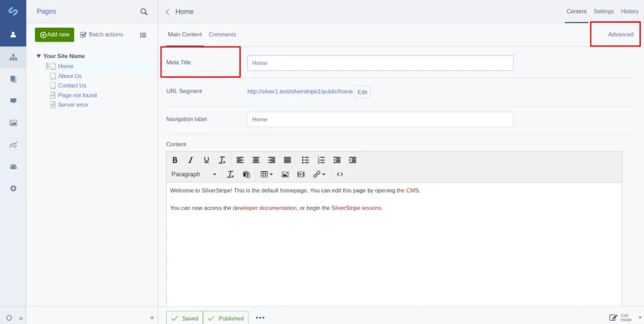
Task: Select Main Content tab
Action: click(185, 35)
